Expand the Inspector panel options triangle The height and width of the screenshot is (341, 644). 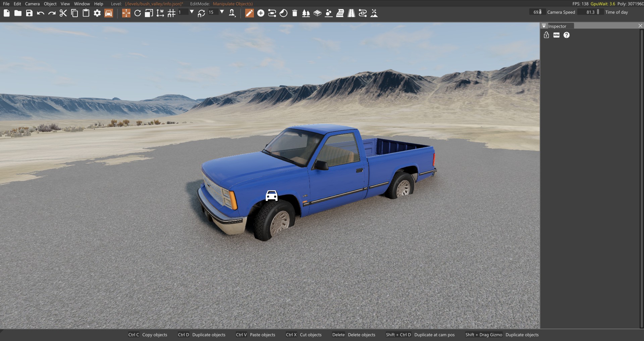click(544, 26)
